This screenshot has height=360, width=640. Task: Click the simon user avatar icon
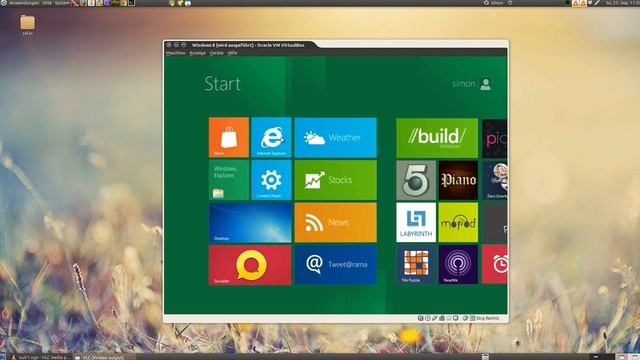point(485,84)
